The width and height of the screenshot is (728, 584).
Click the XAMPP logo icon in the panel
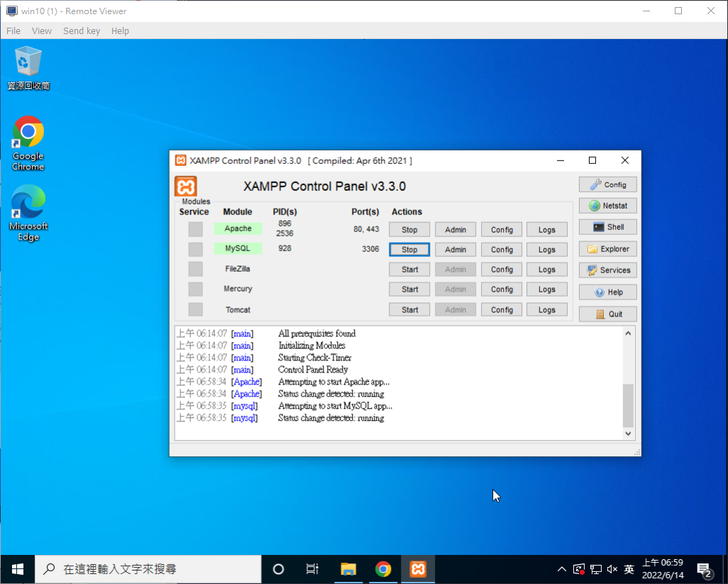[x=186, y=186]
